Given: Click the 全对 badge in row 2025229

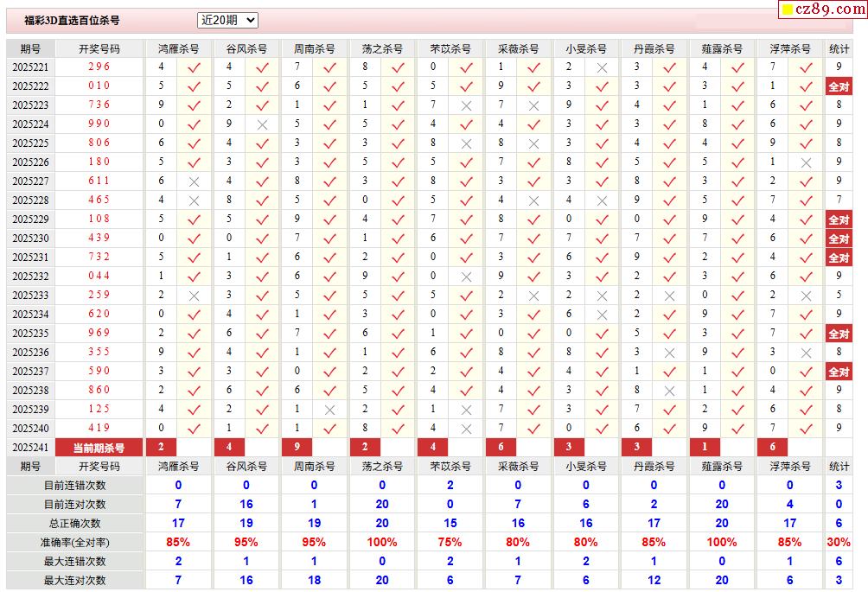Looking at the screenshot, I should [x=839, y=220].
